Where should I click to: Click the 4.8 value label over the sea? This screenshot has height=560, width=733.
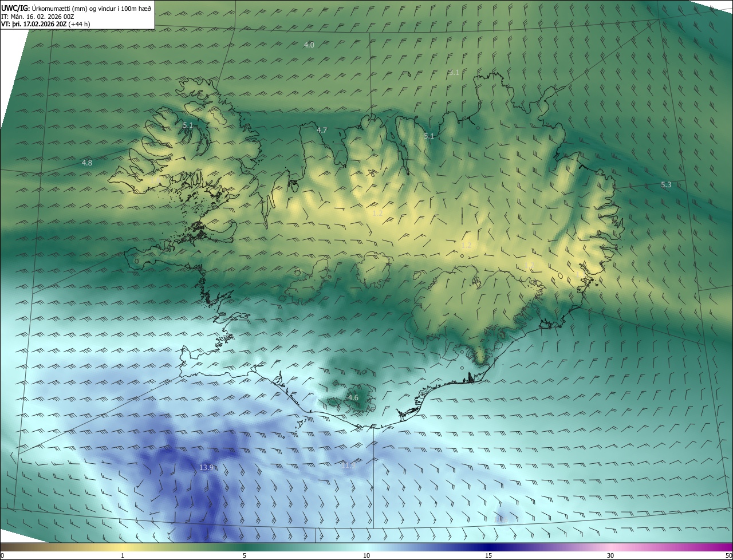(86, 163)
